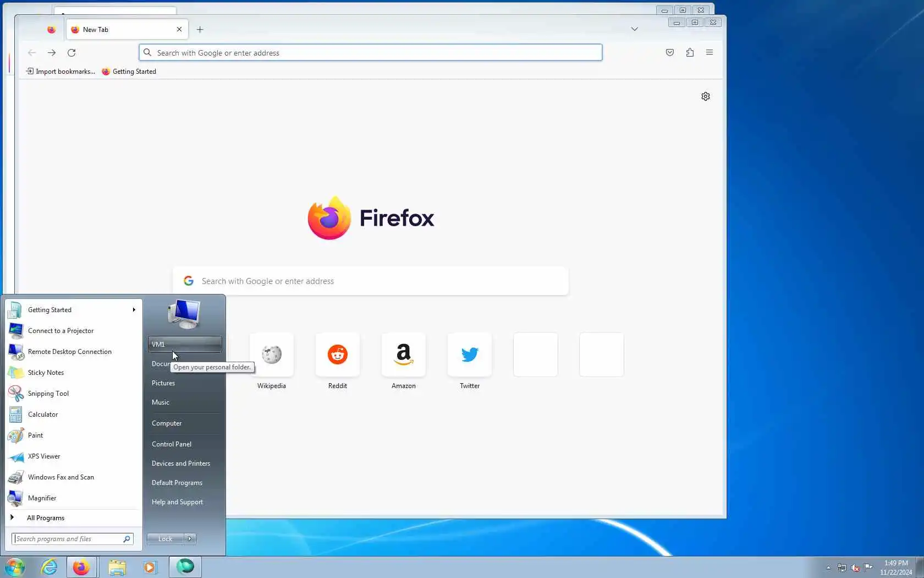This screenshot has width=924, height=578.
Task: Launch Magnifier from the Start menu
Action: pos(74,498)
